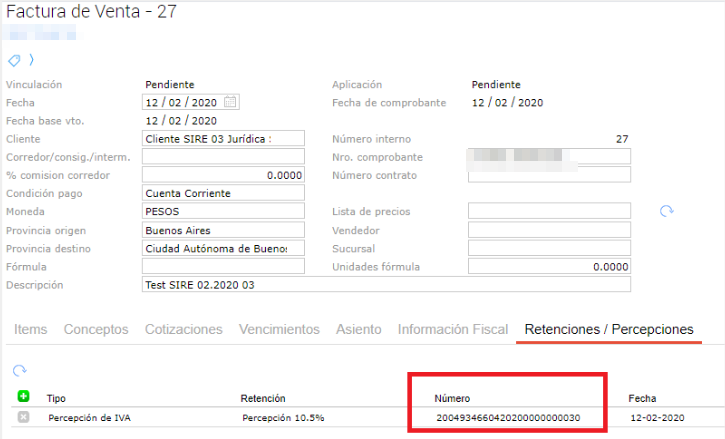Viewport: 725px width, 439px height.
Task: Focus the Corredor/consig./interm. field
Action: pos(223,157)
